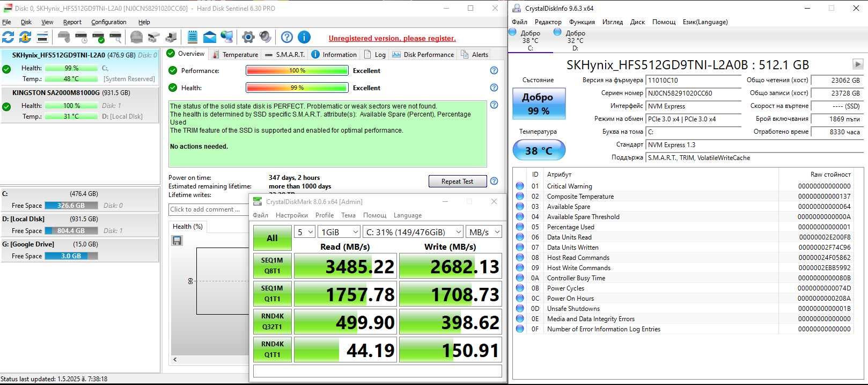868x385 pixels.
Task: Click the green All benchmark button
Action: pyautogui.click(x=273, y=238)
